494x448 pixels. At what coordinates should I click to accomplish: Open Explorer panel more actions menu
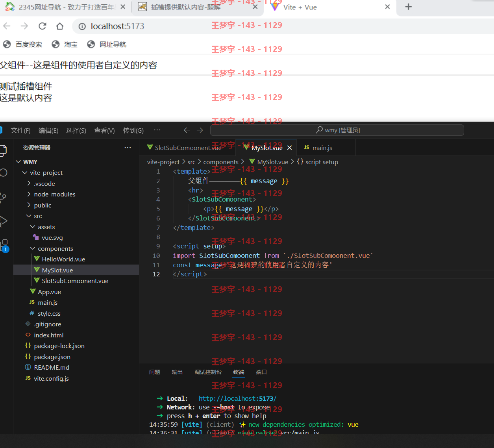[x=128, y=148]
